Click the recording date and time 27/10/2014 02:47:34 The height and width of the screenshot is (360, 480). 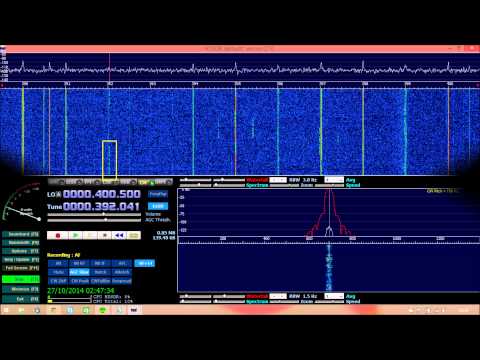coord(81,290)
